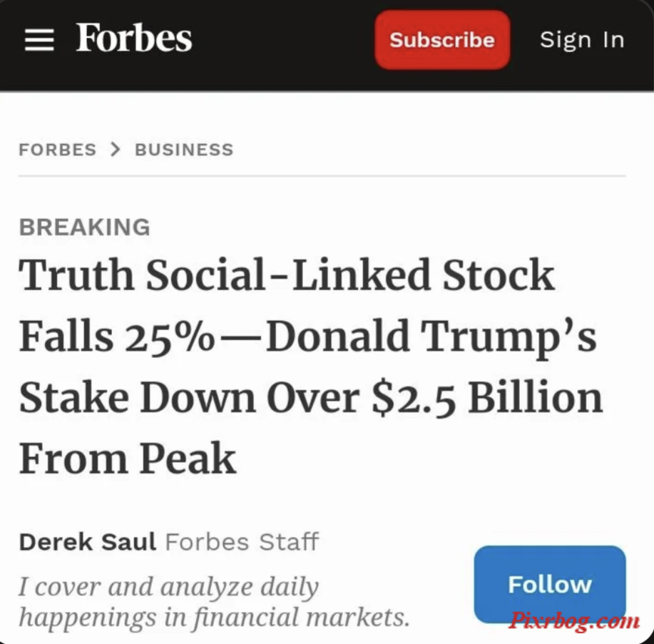Open the BUSINESS breadcrumb section
This screenshot has height=644, width=654.
(184, 149)
